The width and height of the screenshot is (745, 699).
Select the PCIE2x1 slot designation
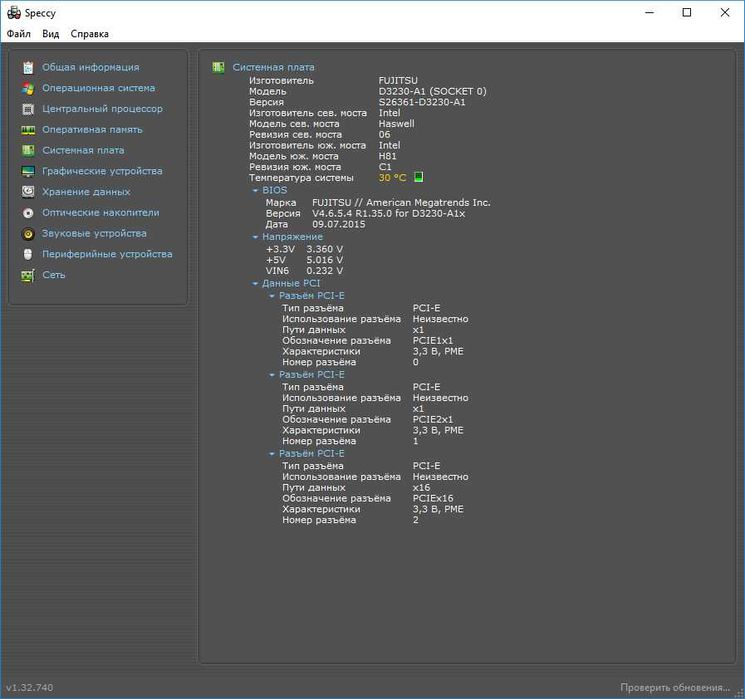[x=433, y=420]
